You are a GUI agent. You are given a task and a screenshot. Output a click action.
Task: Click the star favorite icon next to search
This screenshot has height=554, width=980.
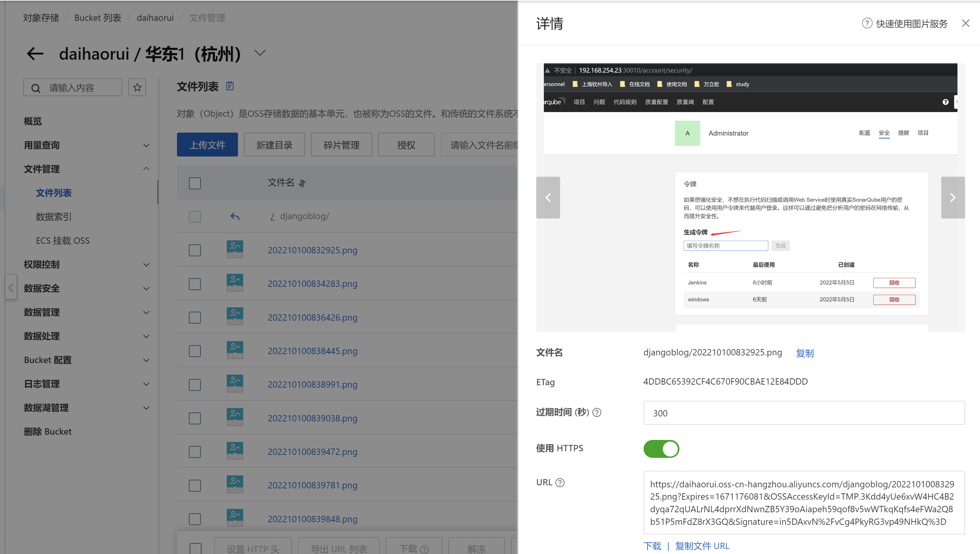137,88
